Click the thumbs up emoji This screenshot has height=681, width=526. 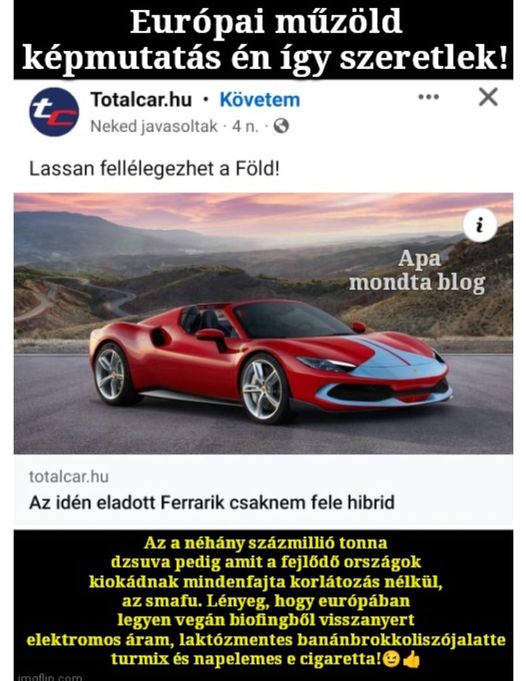point(411,659)
